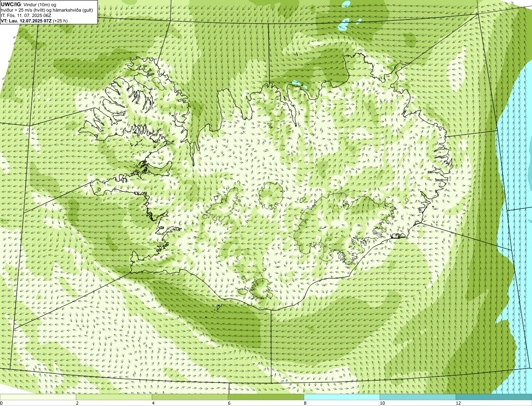Click the '2' label on the color scale

coord(77,403)
